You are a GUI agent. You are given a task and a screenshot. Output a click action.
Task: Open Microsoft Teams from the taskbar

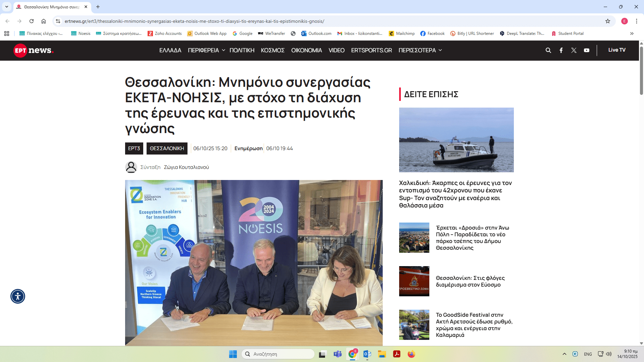pos(337,354)
